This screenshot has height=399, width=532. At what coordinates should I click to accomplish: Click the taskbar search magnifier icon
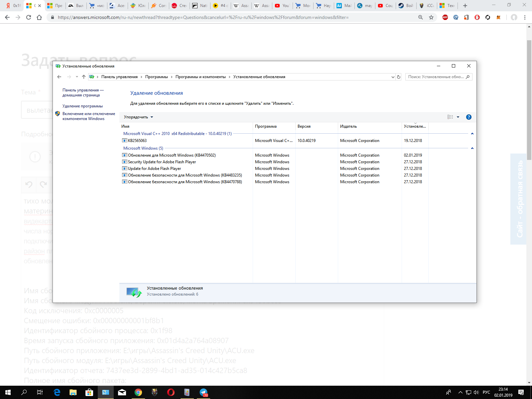point(24,392)
